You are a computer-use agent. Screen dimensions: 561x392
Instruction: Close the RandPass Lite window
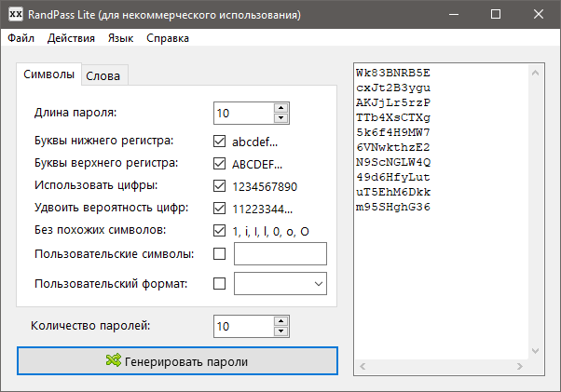(538, 14)
